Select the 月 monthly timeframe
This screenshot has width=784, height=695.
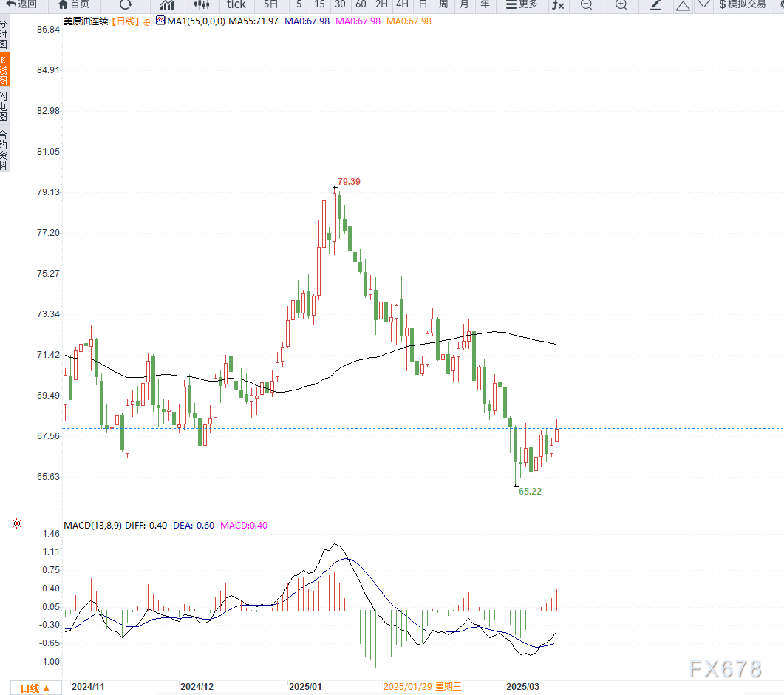pos(463,4)
